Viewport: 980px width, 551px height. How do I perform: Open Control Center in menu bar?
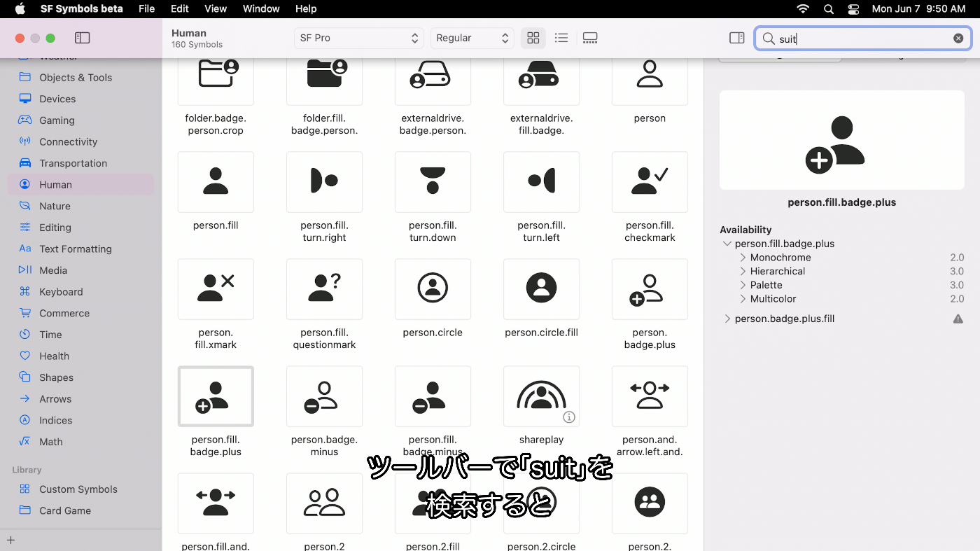853,8
